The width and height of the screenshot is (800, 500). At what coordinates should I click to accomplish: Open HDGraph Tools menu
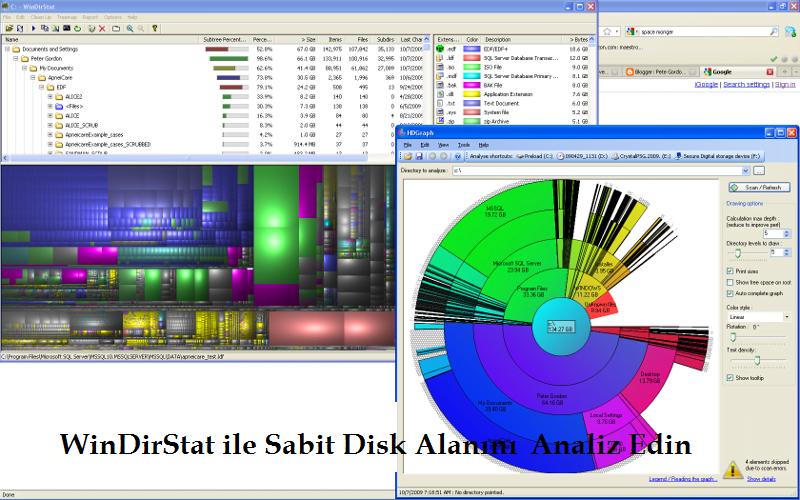click(x=463, y=145)
